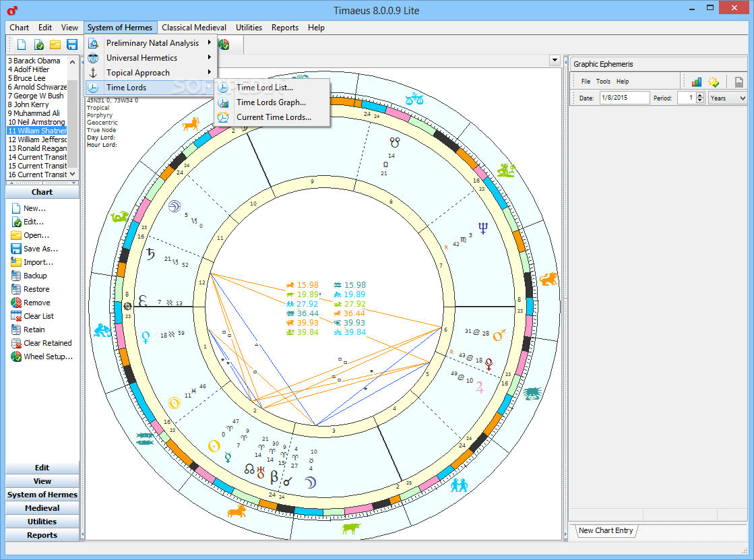Viewport: 754px width, 560px height.
Task: Click the Universal Hermetics caduceus icon
Action: [93, 58]
